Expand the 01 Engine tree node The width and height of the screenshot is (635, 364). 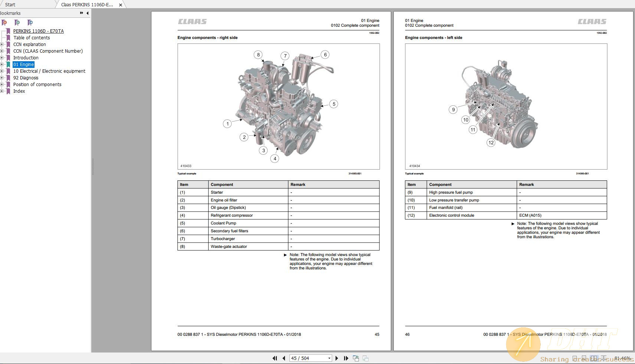2,65
